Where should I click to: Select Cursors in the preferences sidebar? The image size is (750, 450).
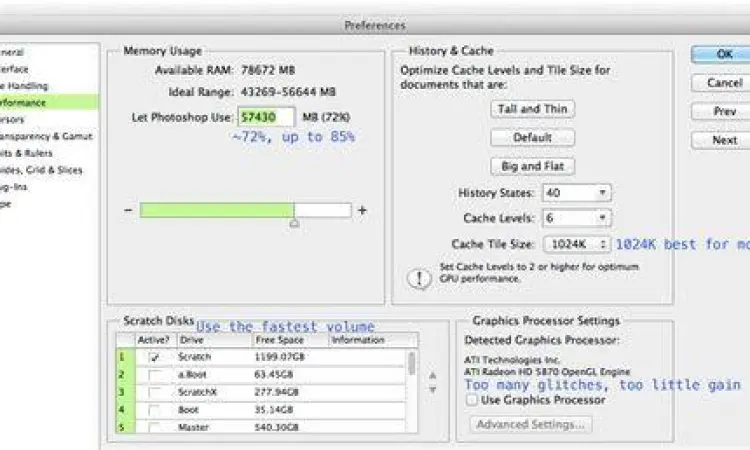click(x=20, y=119)
